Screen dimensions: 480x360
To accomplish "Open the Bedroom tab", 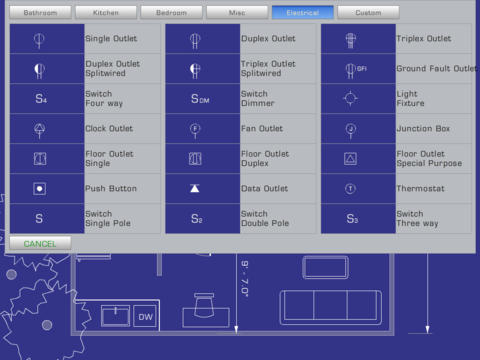I will [171, 12].
